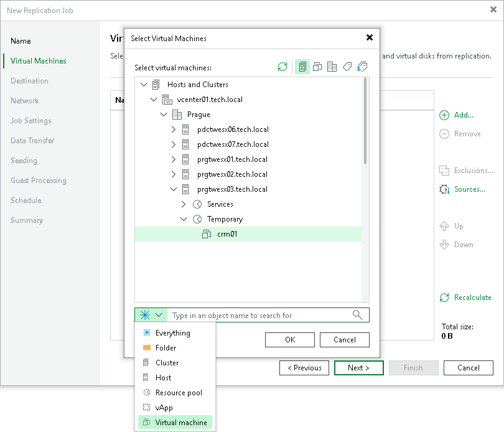The width and height of the screenshot is (504, 432).
Task: Go to the Job Settings wizard step
Action: point(31,121)
